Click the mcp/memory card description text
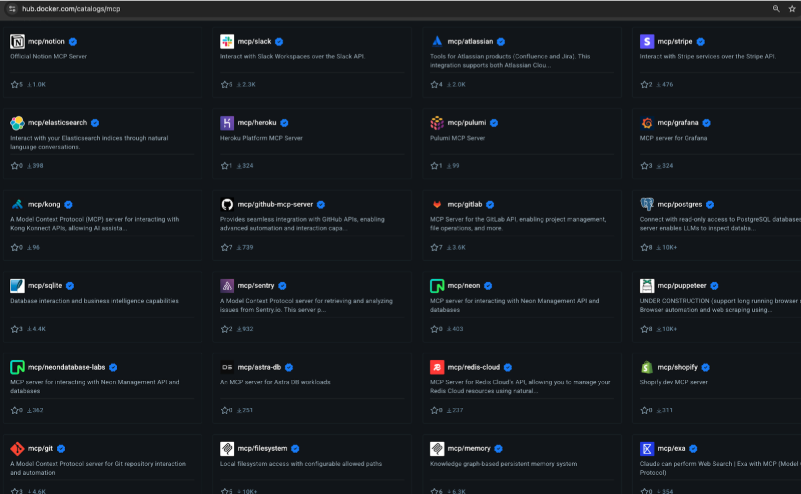The height and width of the screenshot is (494, 801). pyautogui.click(x=504, y=463)
